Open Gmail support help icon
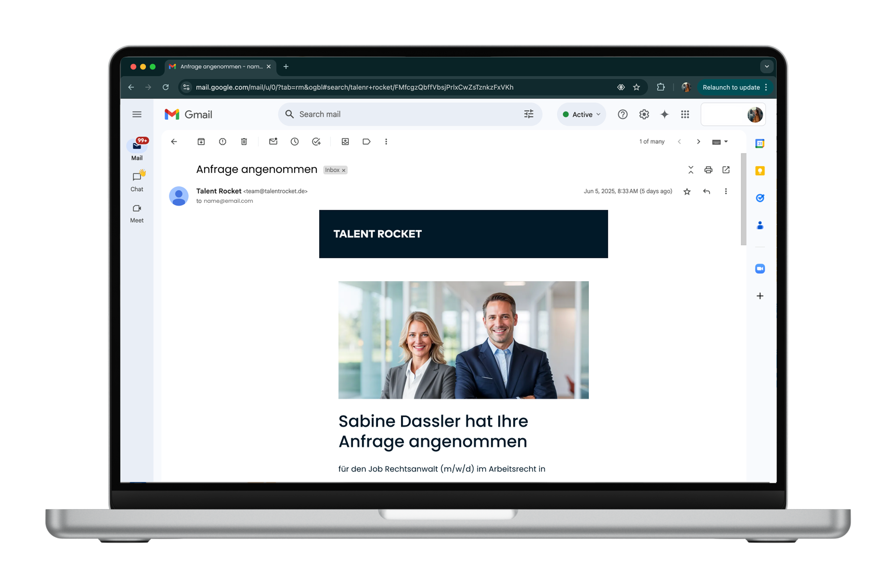 (623, 115)
